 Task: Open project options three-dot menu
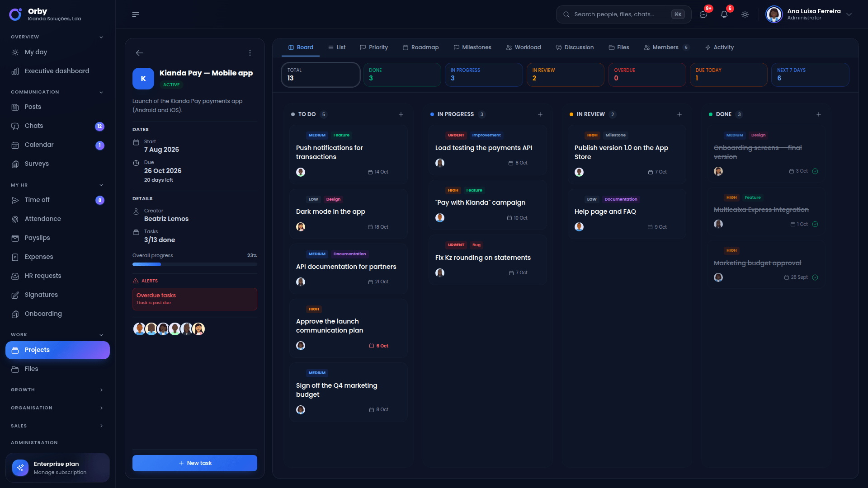250,53
